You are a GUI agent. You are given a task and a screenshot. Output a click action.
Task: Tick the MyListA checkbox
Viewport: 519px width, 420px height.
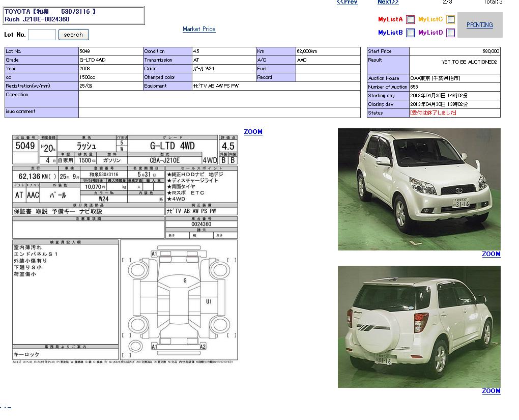click(x=410, y=20)
